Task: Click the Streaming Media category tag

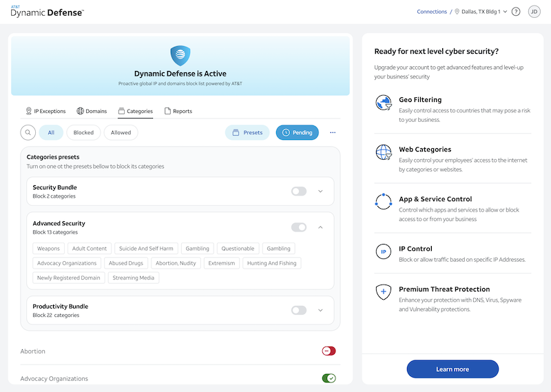Action: (134, 278)
